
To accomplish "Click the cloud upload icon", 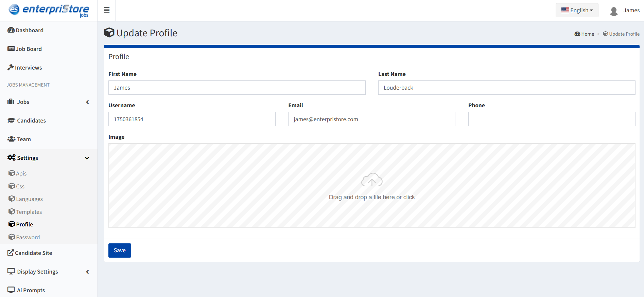I will tap(371, 180).
